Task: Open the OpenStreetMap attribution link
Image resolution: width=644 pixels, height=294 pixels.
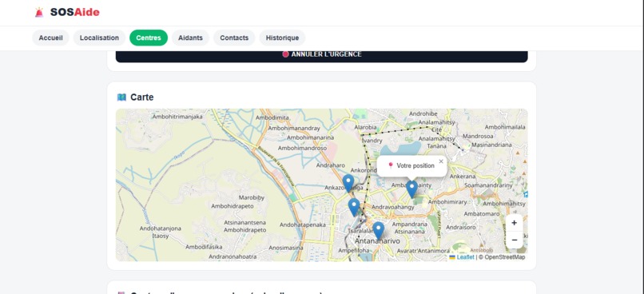Action: pos(505,257)
